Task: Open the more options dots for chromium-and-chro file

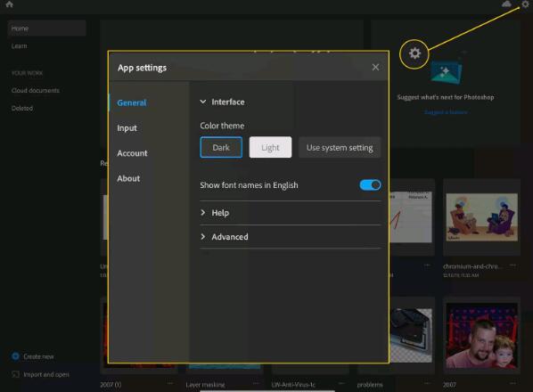Action: pos(512,265)
